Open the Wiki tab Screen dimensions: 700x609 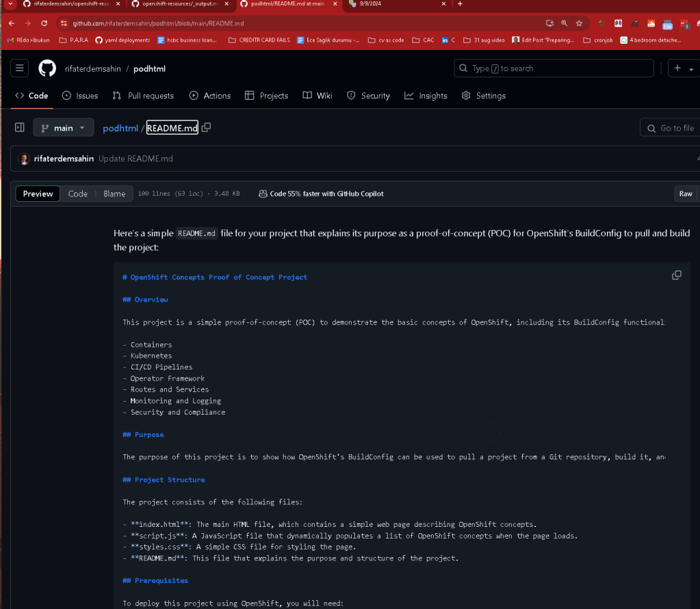317,96
